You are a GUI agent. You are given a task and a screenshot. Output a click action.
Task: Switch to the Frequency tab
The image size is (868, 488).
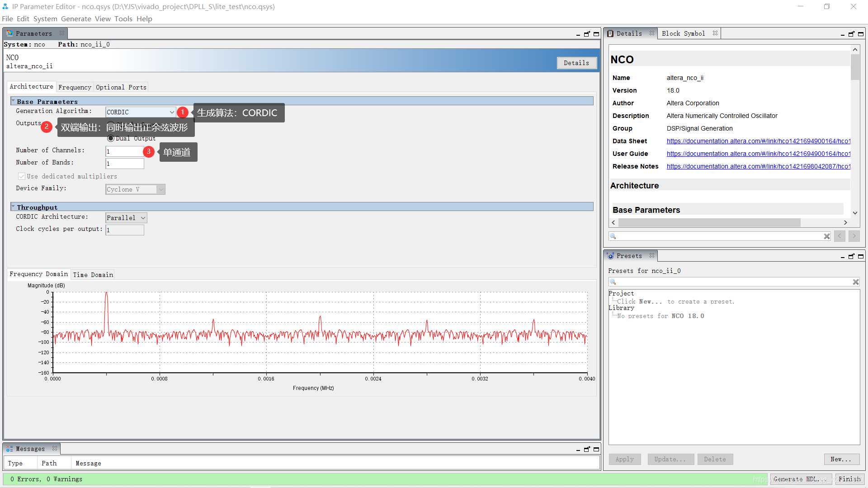click(75, 87)
